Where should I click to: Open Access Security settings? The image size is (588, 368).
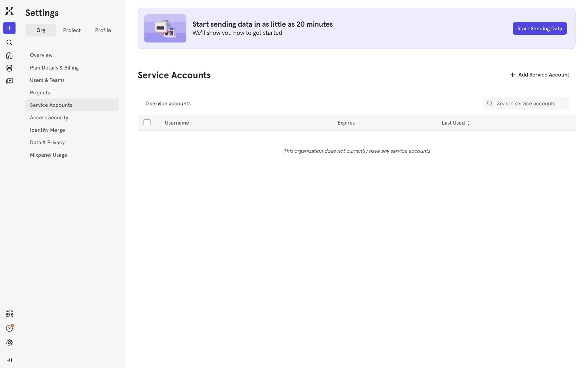click(49, 117)
